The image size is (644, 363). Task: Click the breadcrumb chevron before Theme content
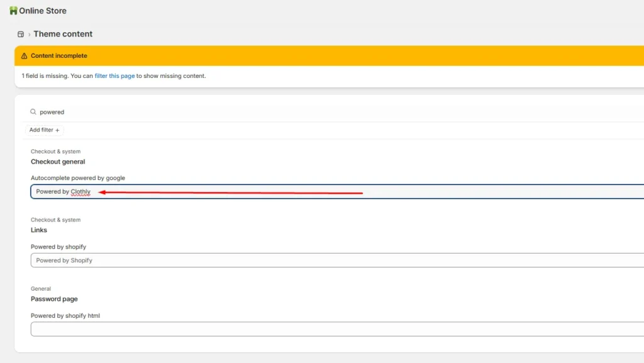29,35
